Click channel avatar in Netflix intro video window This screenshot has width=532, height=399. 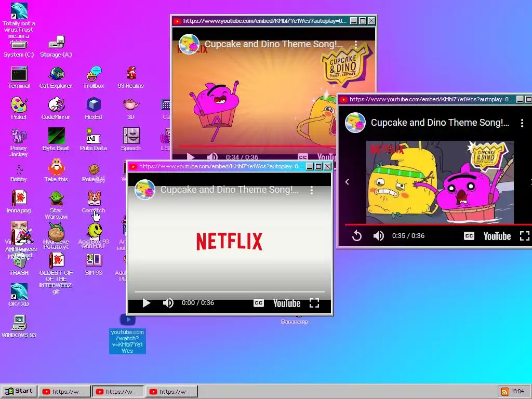145,189
